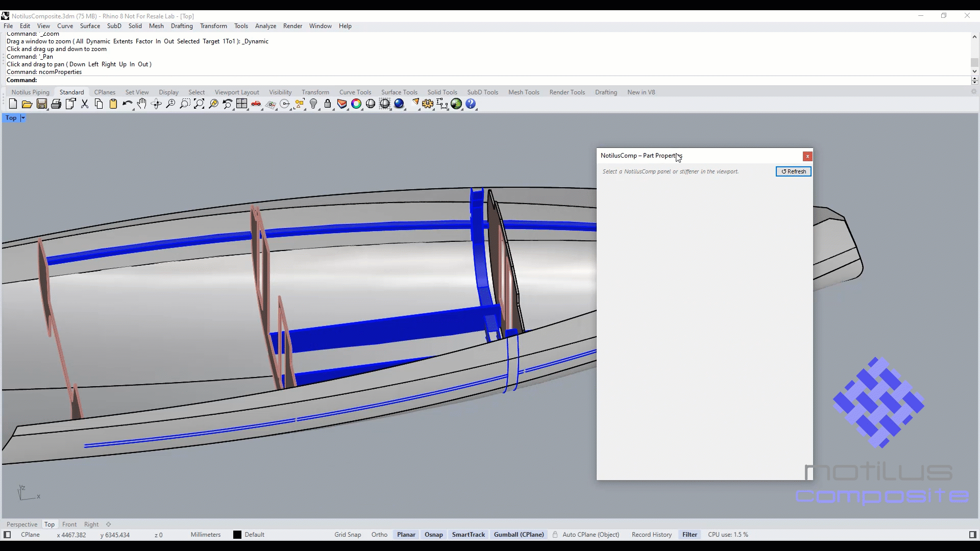
Task: Select the Pan hand tool
Action: (142, 104)
